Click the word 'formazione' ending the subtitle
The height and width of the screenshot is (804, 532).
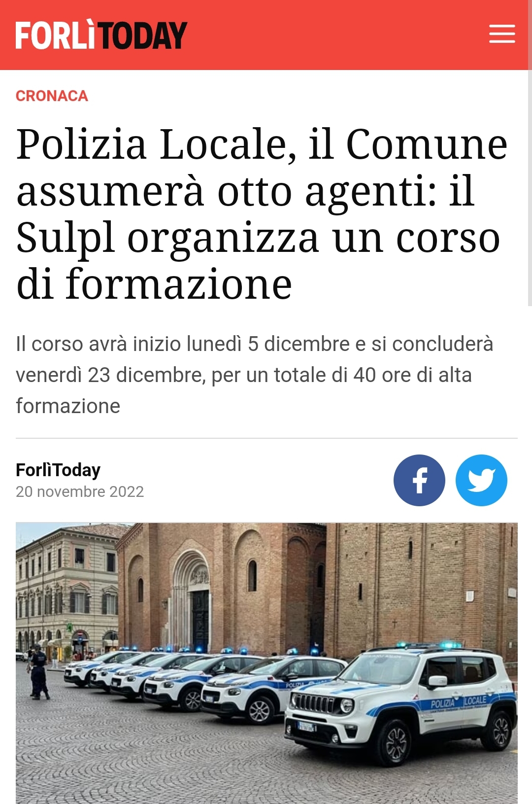click(x=68, y=406)
